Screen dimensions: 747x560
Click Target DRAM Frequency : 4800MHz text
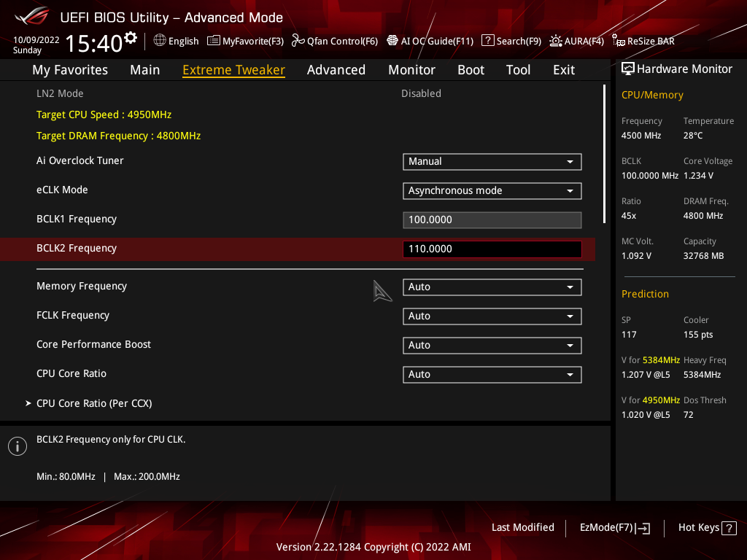119,136
